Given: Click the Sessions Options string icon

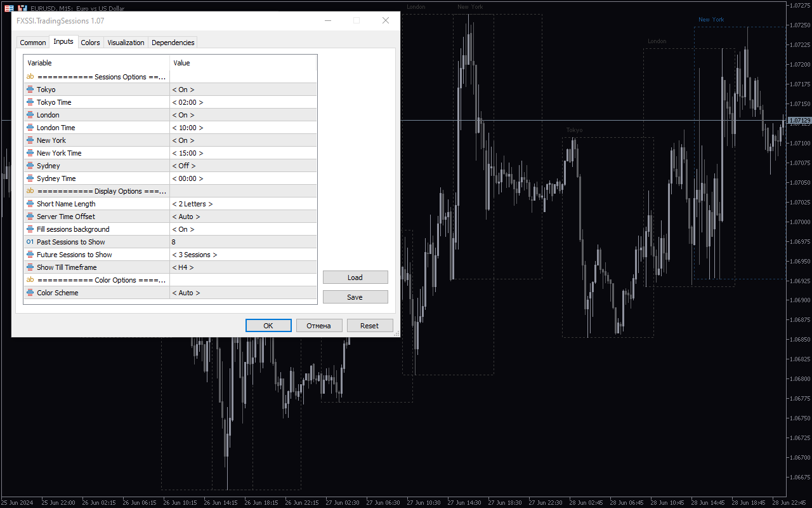Looking at the screenshot, I should (30, 77).
